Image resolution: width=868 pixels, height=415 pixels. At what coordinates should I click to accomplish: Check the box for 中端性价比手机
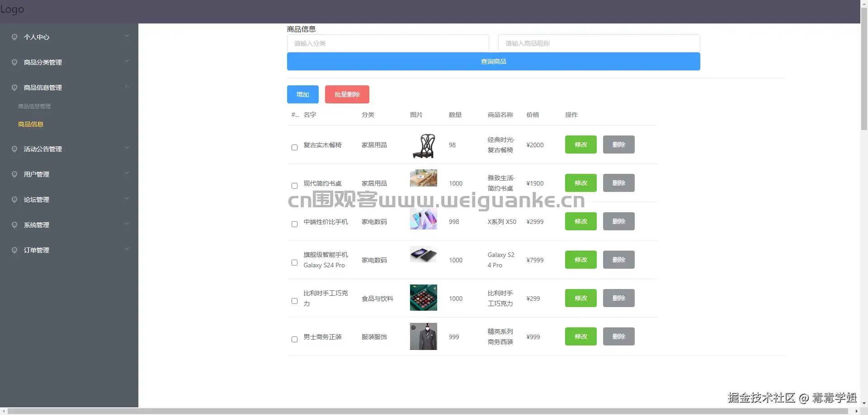[x=294, y=224]
